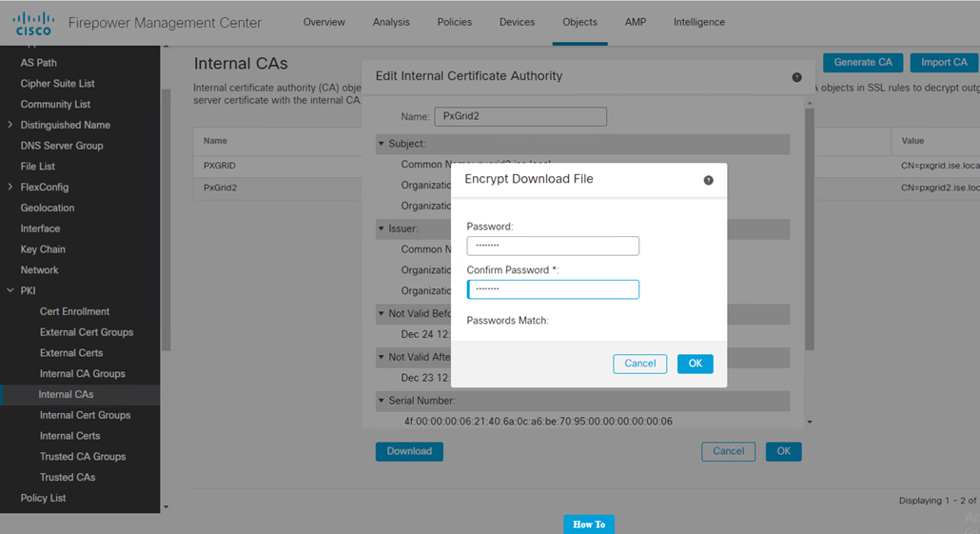
Task: Click the Download button
Action: pyautogui.click(x=409, y=451)
